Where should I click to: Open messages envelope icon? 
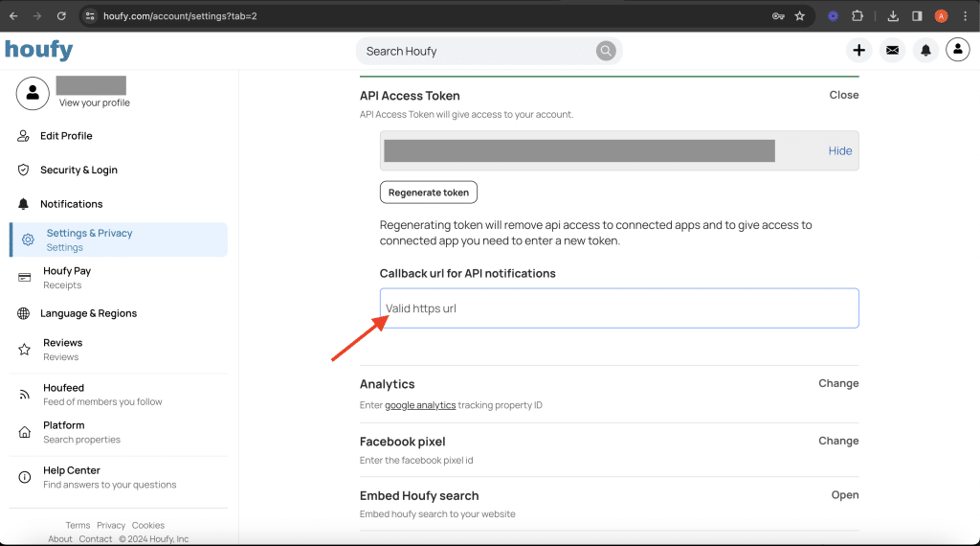(x=893, y=50)
